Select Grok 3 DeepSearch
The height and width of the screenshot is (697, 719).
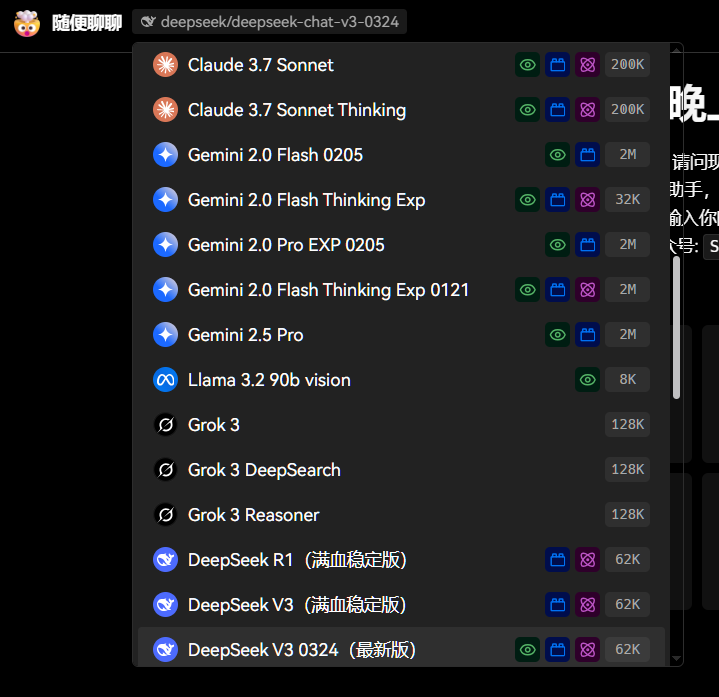click(401, 469)
